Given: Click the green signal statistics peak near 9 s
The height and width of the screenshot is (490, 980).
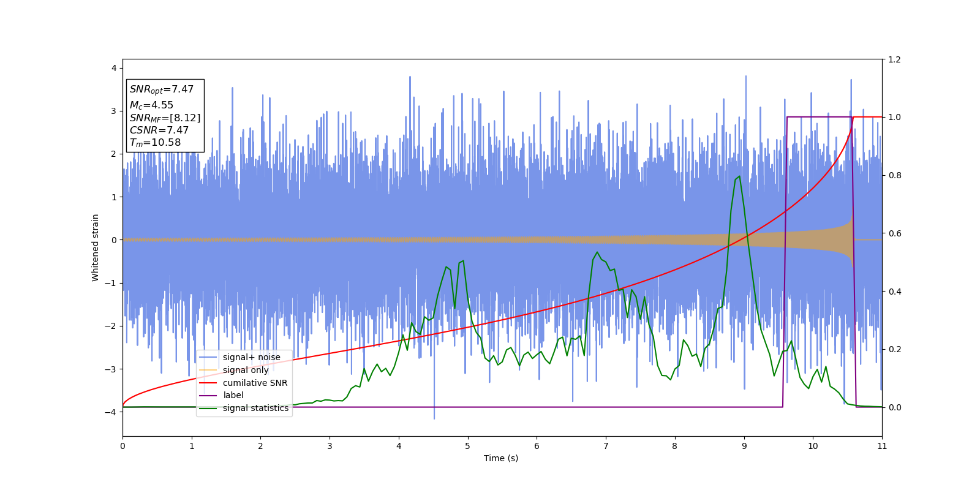Looking at the screenshot, I should 739,176.
